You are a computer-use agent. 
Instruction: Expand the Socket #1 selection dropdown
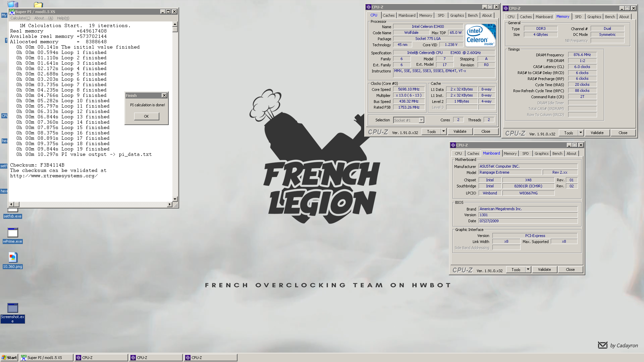tap(421, 120)
